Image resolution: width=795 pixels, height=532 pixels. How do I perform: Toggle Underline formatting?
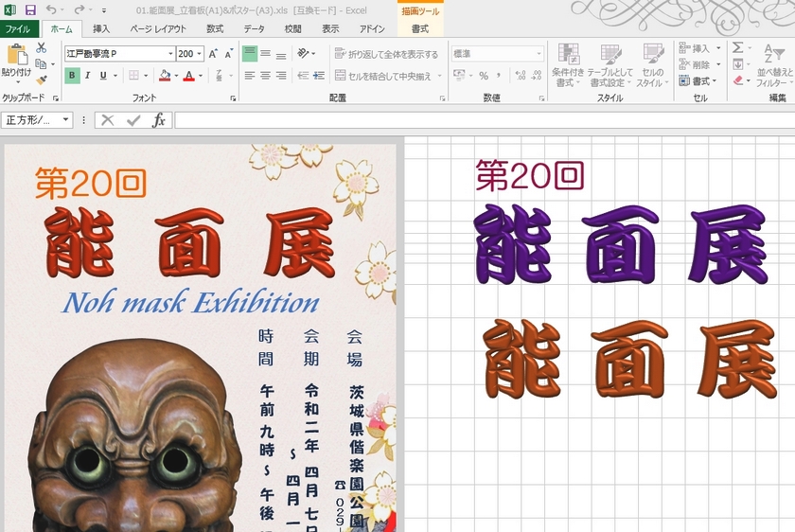[103, 76]
